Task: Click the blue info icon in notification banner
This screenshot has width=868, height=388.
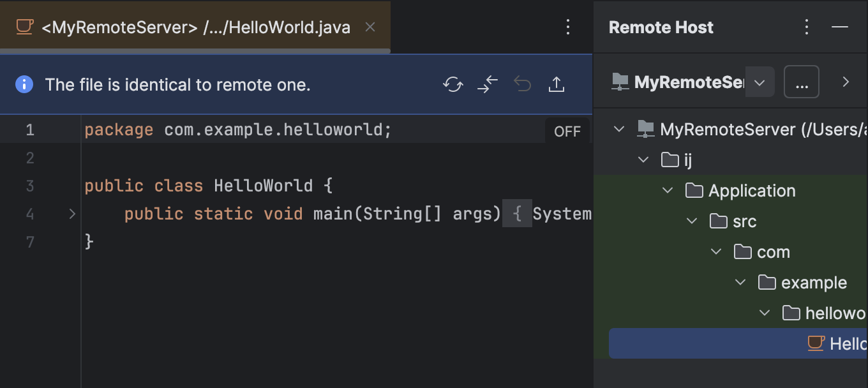Action: tap(24, 84)
